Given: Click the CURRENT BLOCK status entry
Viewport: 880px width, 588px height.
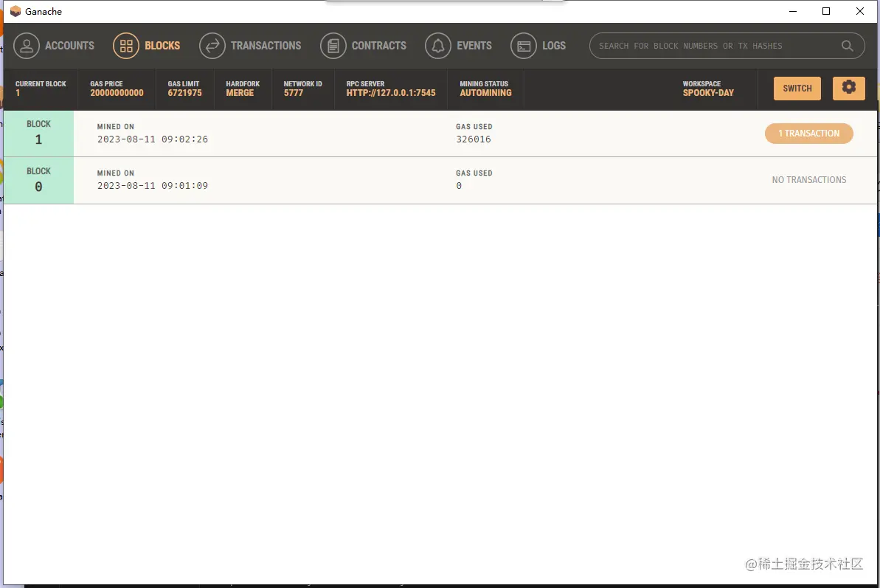Looking at the screenshot, I should click(x=41, y=89).
